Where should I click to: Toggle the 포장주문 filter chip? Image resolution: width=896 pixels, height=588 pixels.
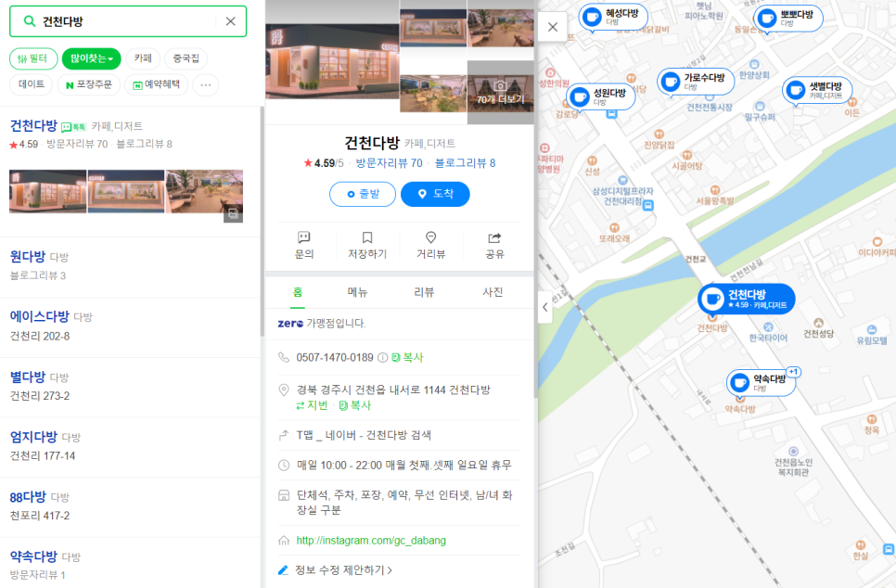tap(88, 84)
